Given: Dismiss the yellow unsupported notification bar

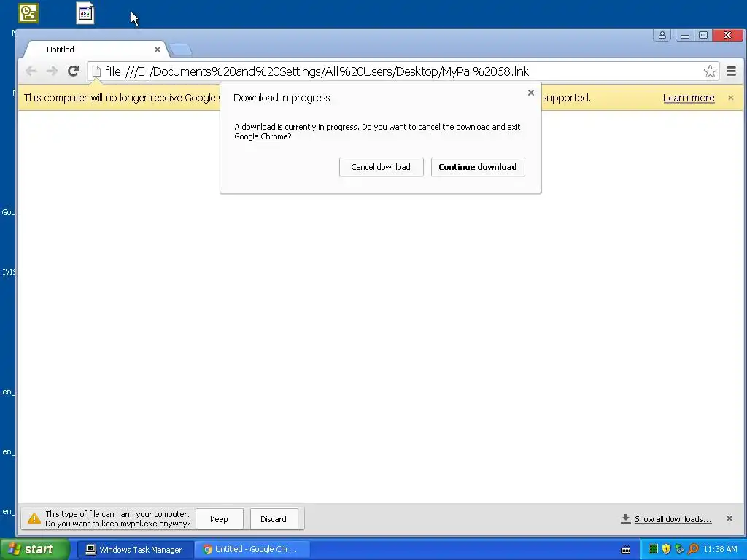Looking at the screenshot, I should pyautogui.click(x=731, y=98).
